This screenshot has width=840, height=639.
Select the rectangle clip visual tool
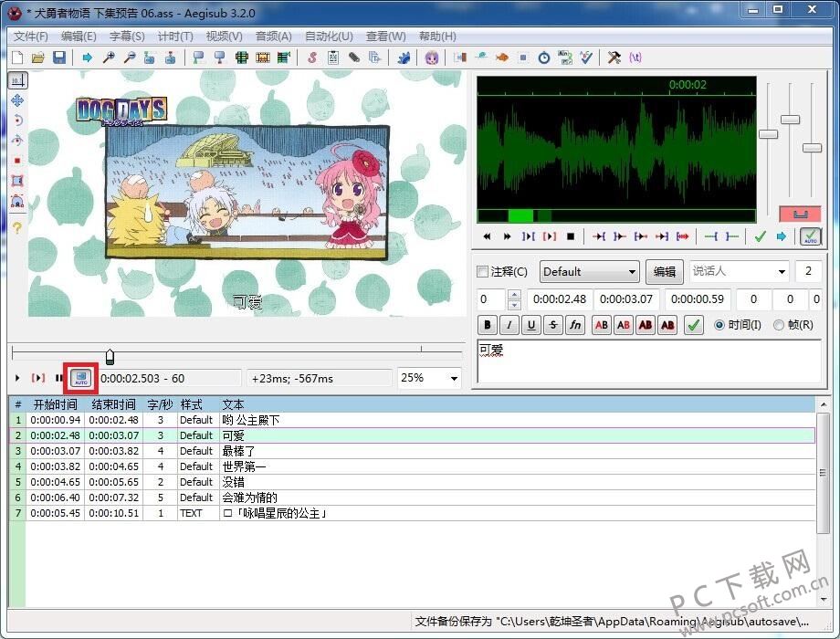(17, 181)
